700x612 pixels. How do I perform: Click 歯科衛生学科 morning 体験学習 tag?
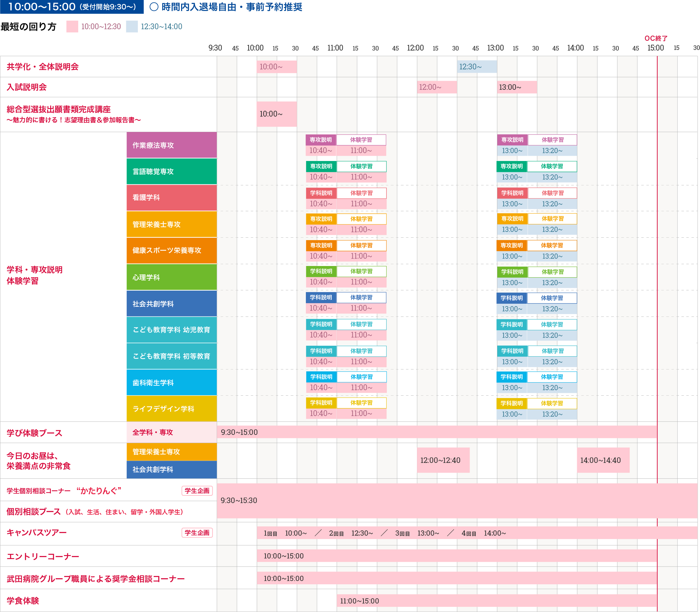pos(362,377)
